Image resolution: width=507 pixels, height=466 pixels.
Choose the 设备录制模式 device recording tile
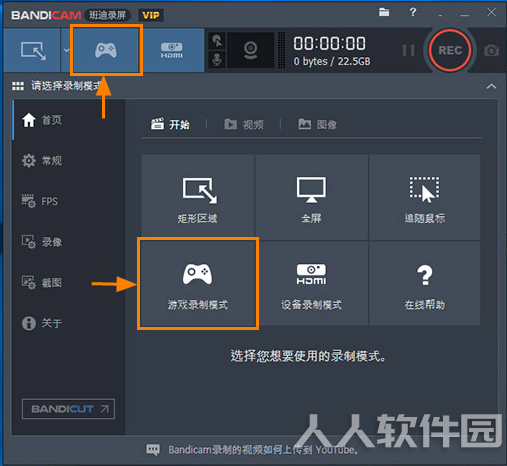pos(312,283)
